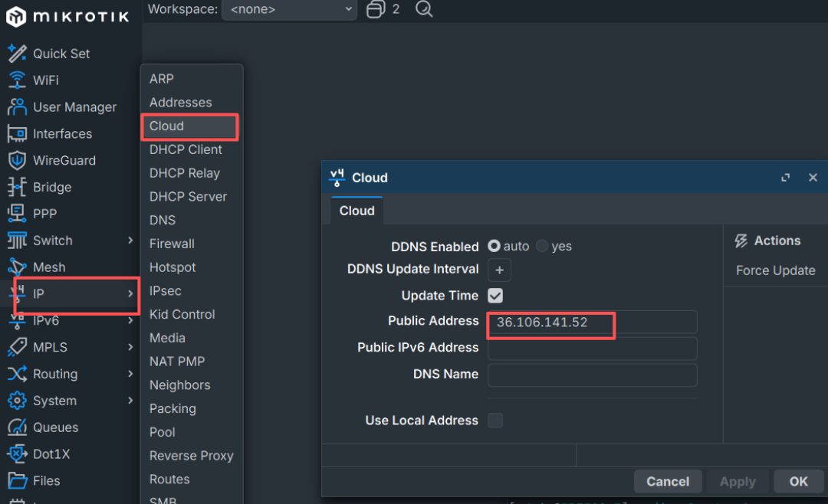This screenshot has width=828, height=504.
Task: Click the IPv6 icon in sidebar
Action: (17, 320)
